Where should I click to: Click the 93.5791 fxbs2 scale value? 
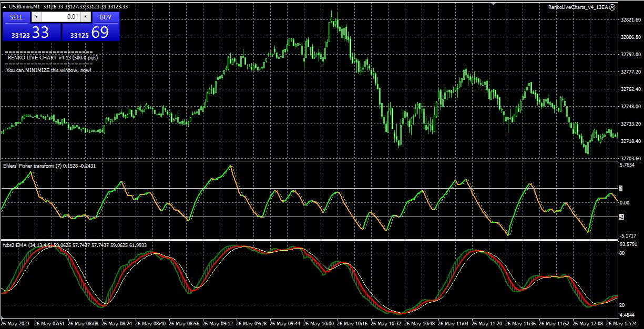pyautogui.click(x=629, y=244)
